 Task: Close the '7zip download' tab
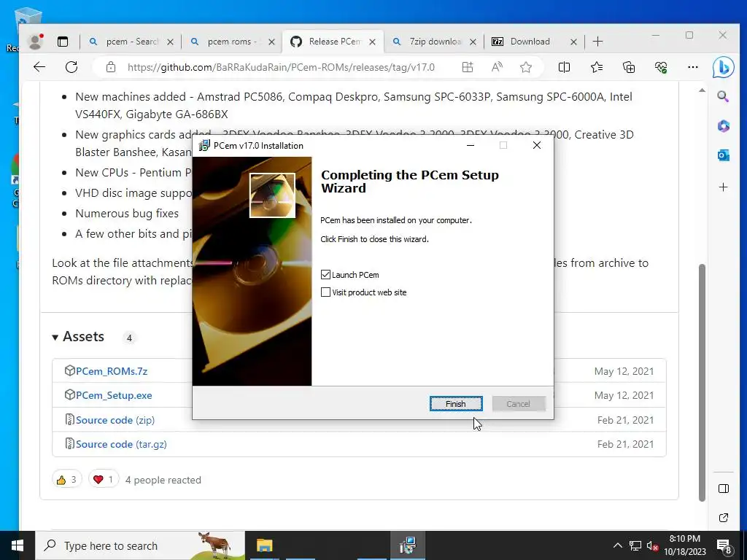[x=473, y=42]
